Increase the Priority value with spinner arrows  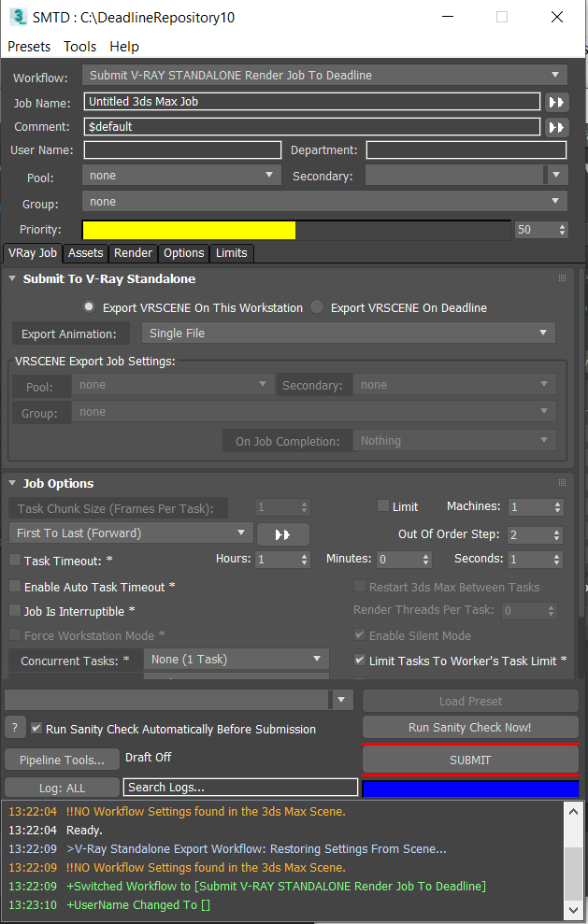pos(562,225)
